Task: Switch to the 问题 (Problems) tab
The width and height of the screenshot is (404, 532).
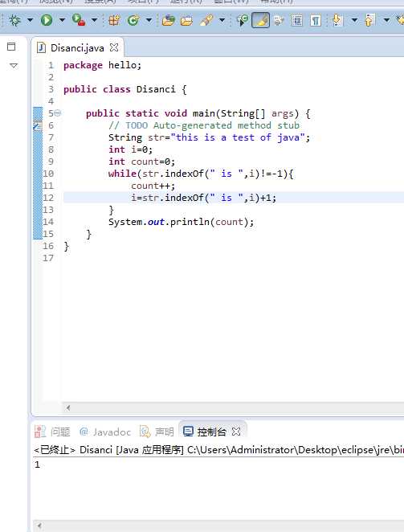Action: [52, 432]
